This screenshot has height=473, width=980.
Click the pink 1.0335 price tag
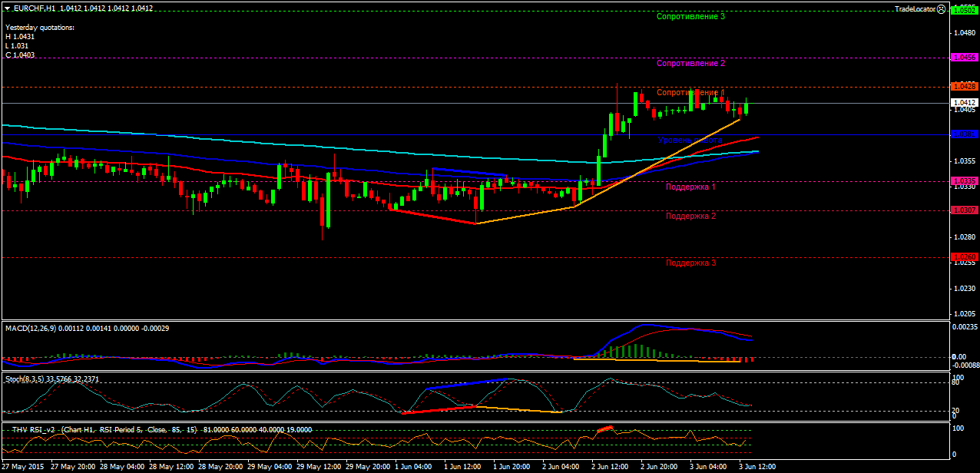(x=964, y=181)
